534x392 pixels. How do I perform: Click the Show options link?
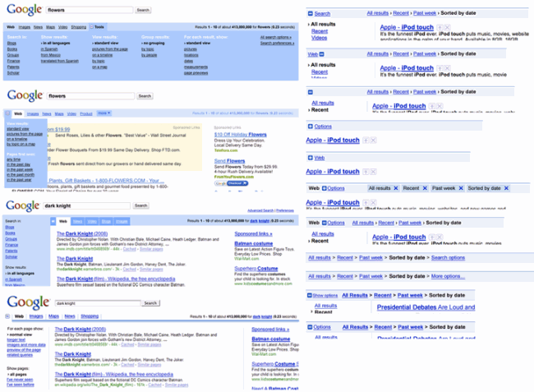point(325,295)
